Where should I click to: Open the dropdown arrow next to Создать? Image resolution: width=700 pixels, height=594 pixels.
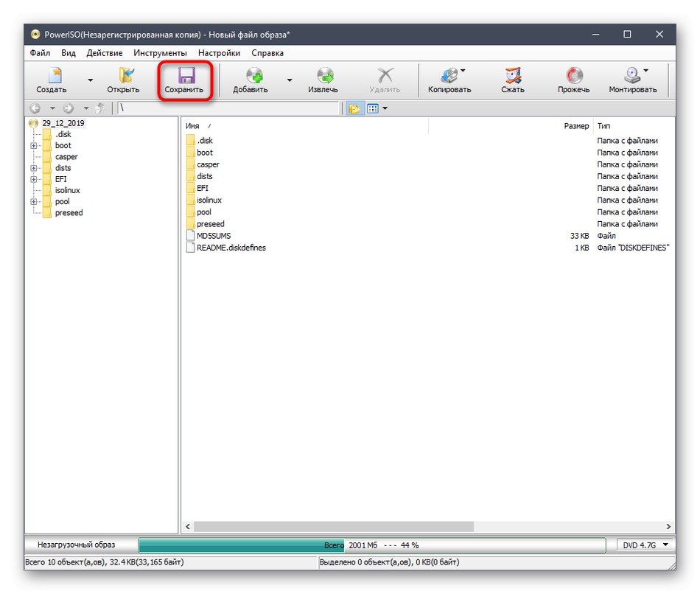tap(90, 80)
